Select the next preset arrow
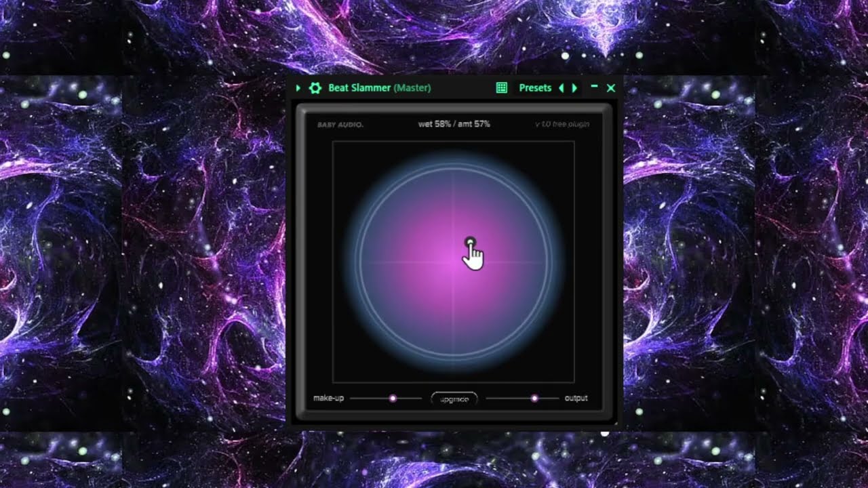 click(x=574, y=88)
